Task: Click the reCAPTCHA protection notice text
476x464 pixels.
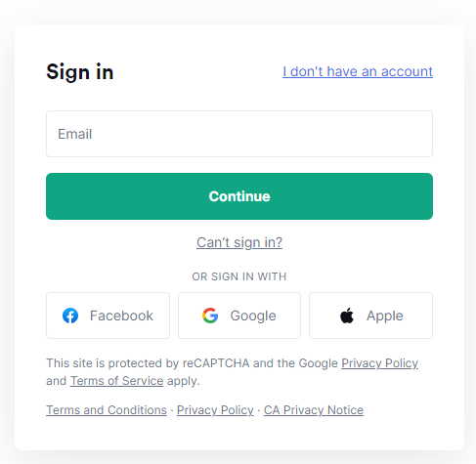Action: coord(233,372)
